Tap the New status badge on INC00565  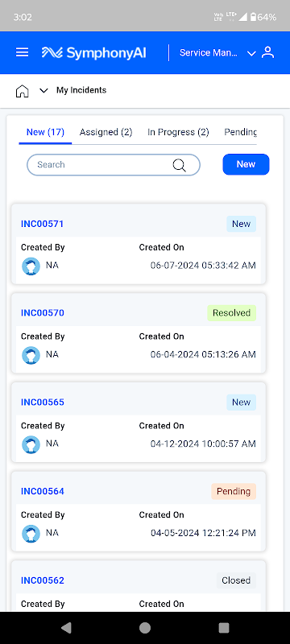click(x=241, y=402)
